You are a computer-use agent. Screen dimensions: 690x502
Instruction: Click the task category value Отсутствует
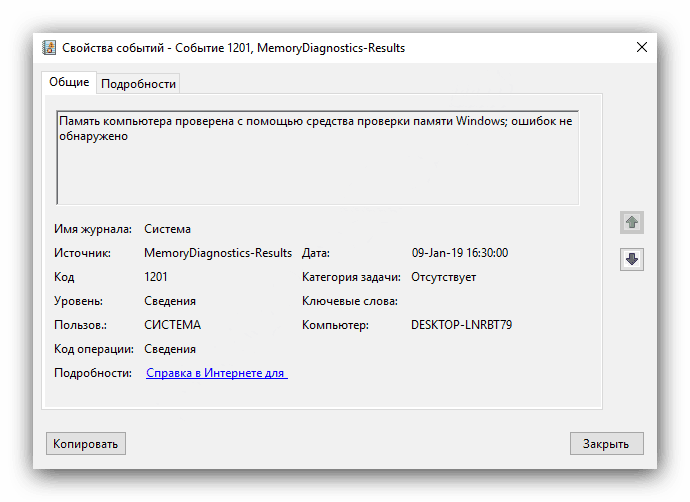tap(444, 277)
